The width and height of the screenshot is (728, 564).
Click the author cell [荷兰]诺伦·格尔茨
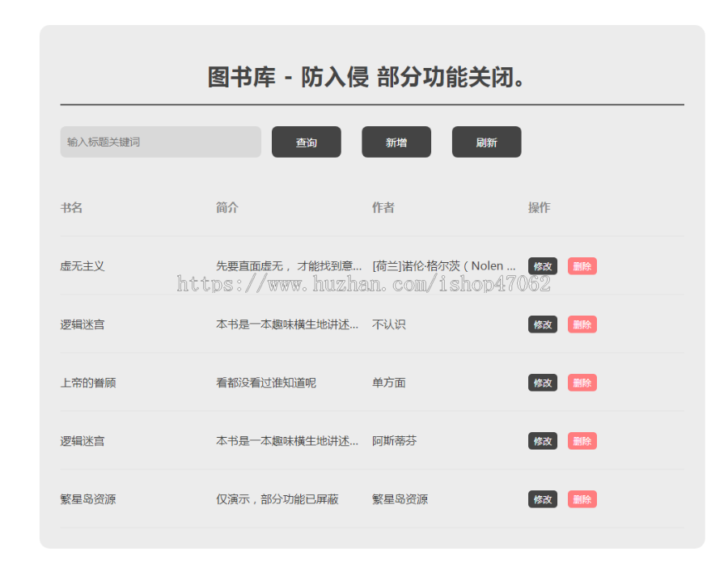pos(444,266)
